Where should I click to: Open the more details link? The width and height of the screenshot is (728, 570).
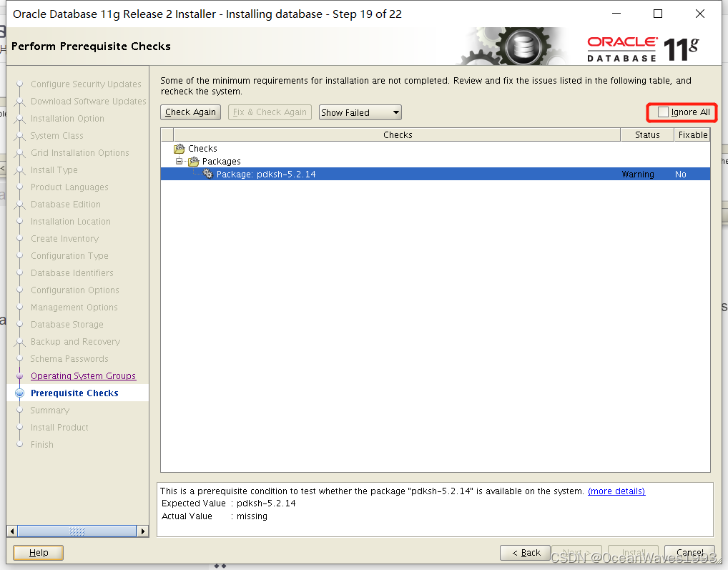pos(616,491)
